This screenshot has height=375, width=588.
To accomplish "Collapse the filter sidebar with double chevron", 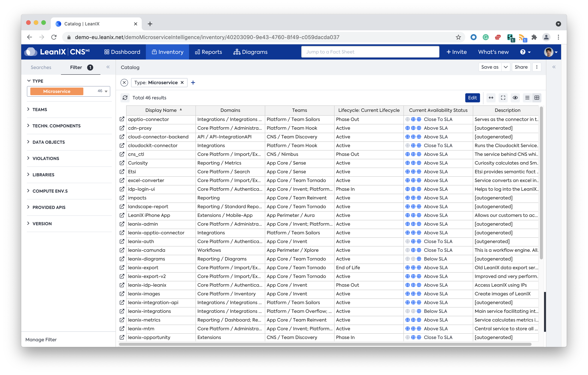I will tap(108, 67).
